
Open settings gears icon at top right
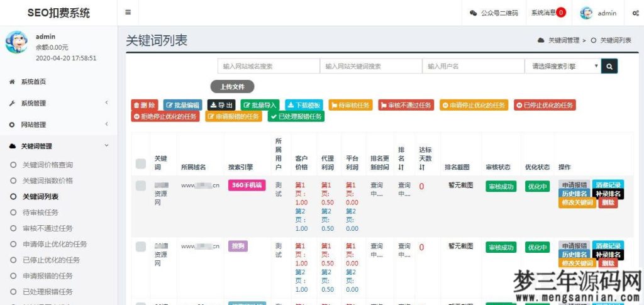pyautogui.click(x=635, y=13)
